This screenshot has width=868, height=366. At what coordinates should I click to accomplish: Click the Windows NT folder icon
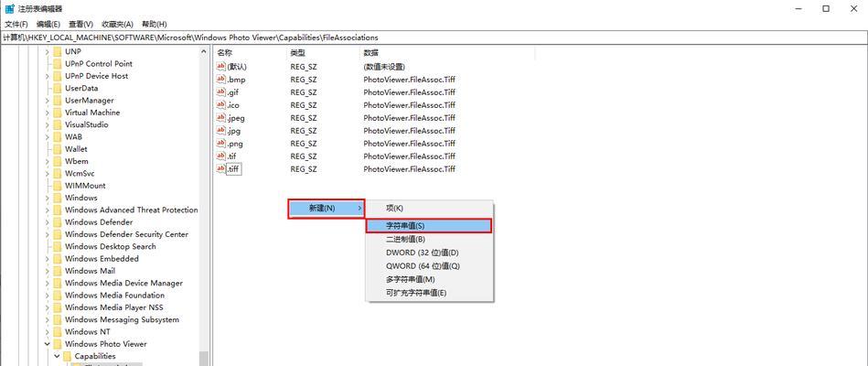[57, 331]
